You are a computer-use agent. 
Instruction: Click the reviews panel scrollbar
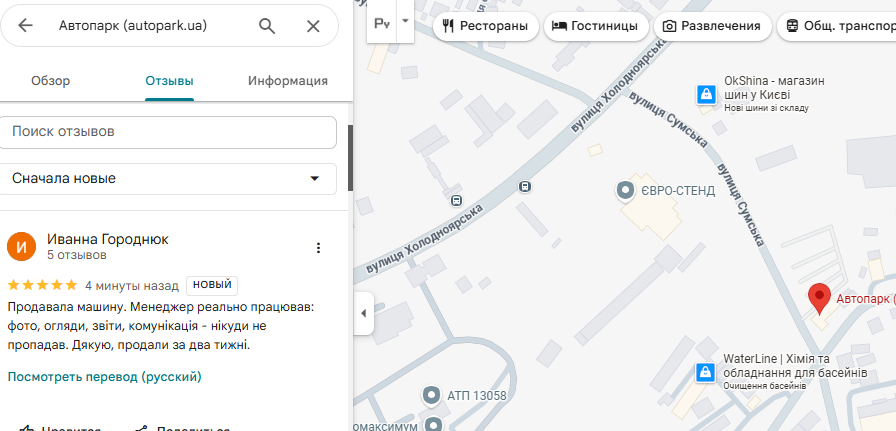(x=350, y=158)
